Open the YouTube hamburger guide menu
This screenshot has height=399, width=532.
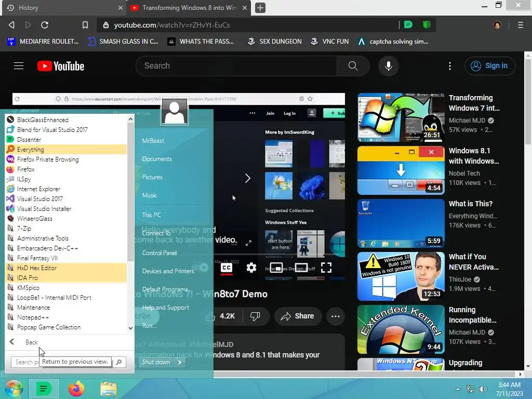(x=19, y=66)
